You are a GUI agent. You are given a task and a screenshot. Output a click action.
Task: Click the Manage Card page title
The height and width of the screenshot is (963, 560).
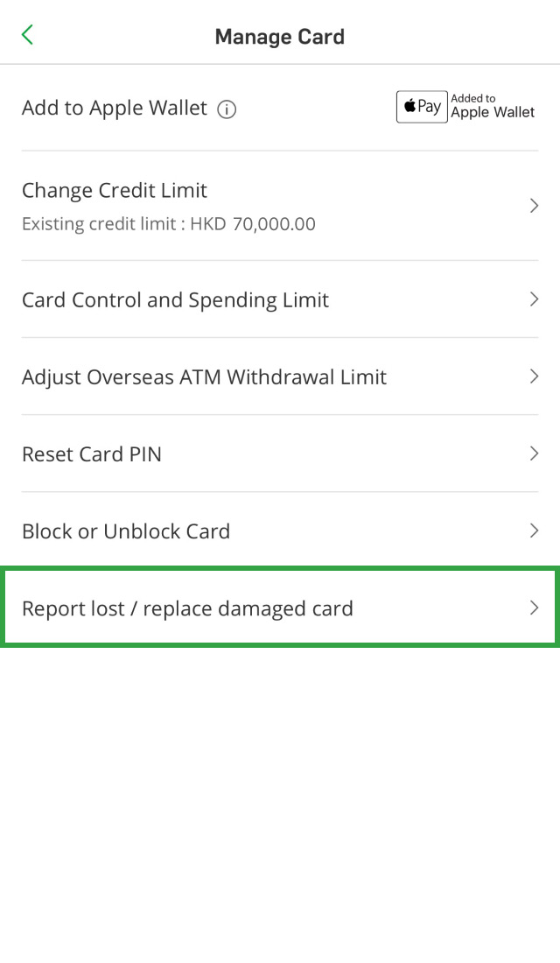coord(280,37)
